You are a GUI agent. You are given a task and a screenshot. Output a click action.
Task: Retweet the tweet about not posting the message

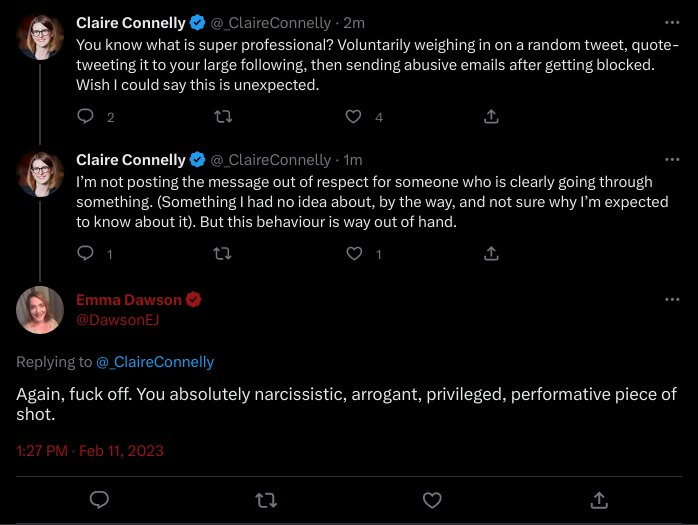click(x=223, y=253)
